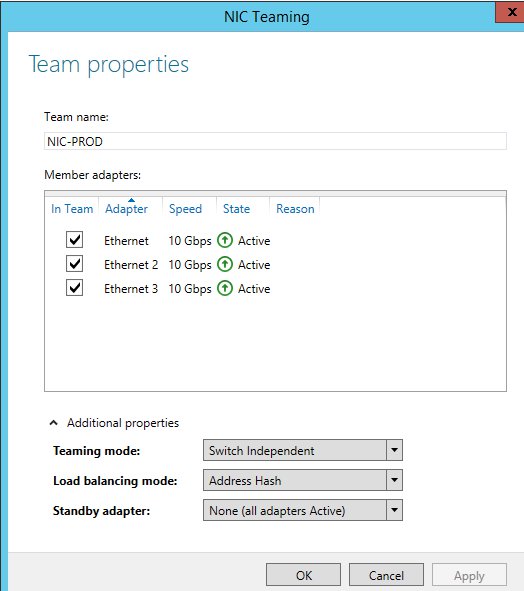
Task: Open the Teaming mode dropdown
Action: pyautogui.click(x=394, y=450)
